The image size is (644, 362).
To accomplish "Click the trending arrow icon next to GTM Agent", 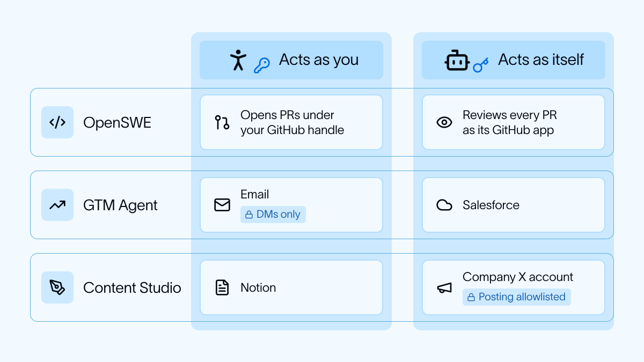I will pyautogui.click(x=57, y=205).
